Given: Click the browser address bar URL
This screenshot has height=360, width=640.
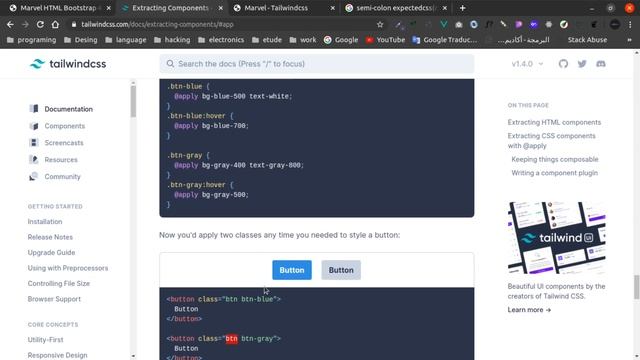Looking at the screenshot, I should 157,24.
